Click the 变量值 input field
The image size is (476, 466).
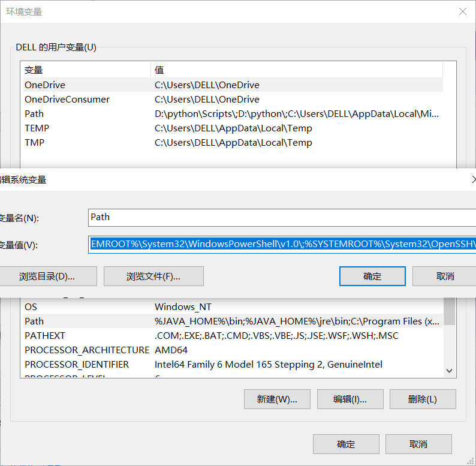coord(282,245)
